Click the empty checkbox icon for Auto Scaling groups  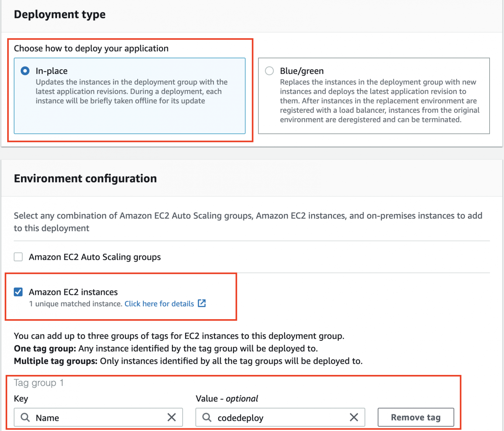pos(18,257)
